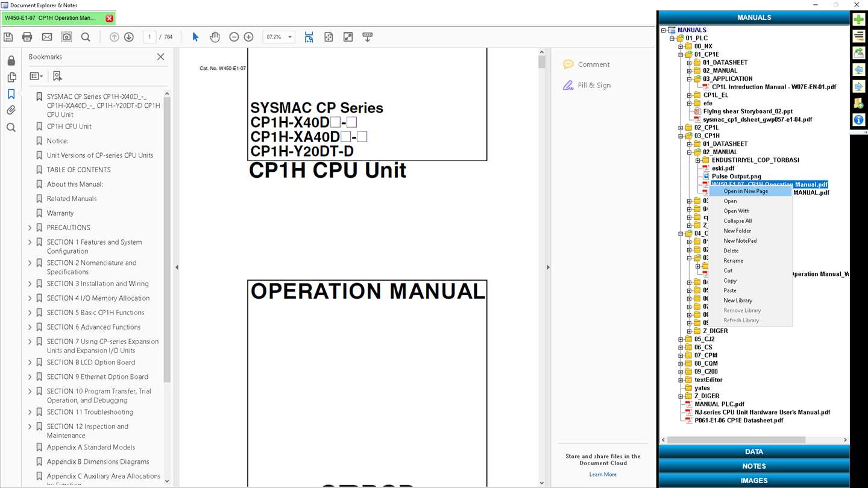Viewport: 868px width, 488px height.
Task: Switch to the NOTES panel header
Action: (754, 466)
